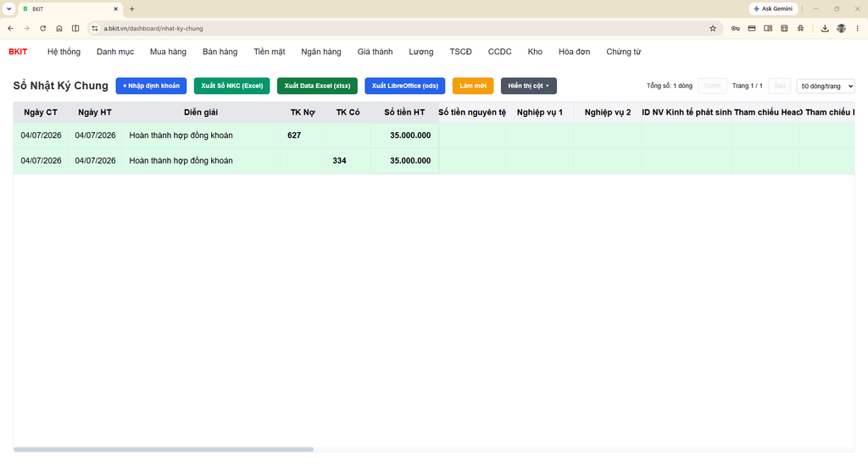868x466 pixels.
Task: Open the Kho menu
Action: coord(535,52)
